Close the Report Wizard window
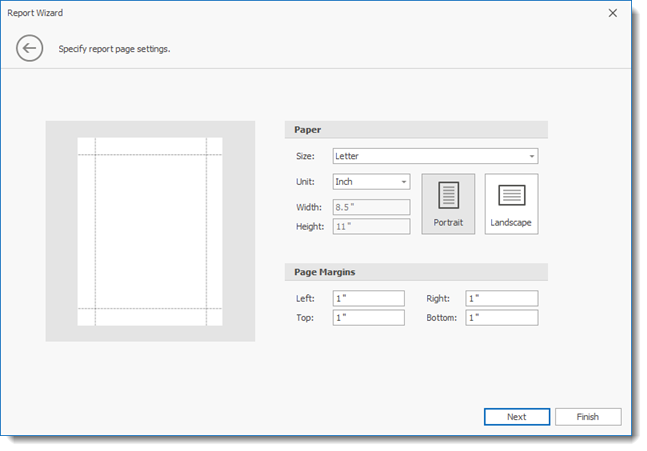This screenshot has height=451, width=647. click(612, 13)
